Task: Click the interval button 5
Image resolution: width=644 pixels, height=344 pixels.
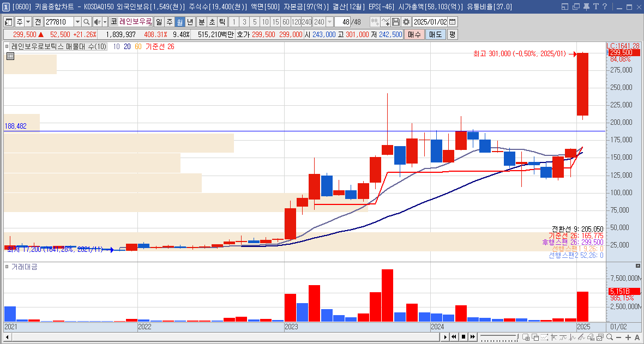Action: 255,22
